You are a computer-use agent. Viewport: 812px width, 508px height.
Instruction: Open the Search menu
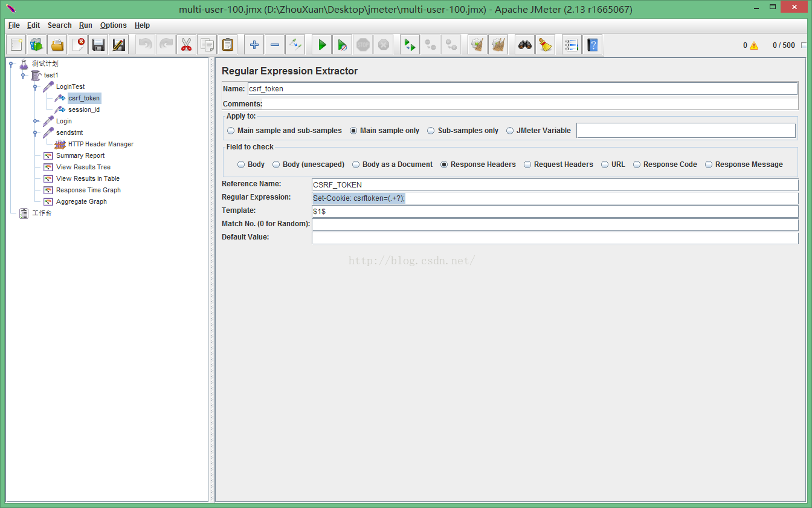(60, 25)
